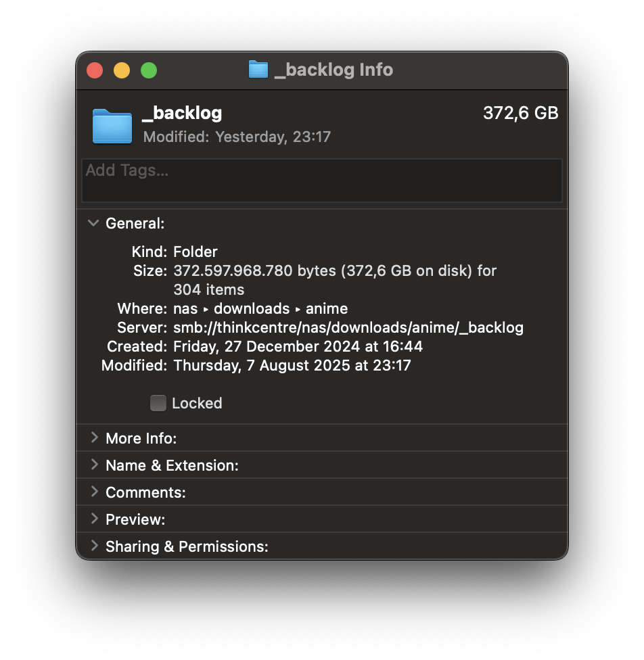Image resolution: width=644 pixels, height=660 pixels.
Task: Click the '_backlog Info' window title
Action: [x=334, y=70]
